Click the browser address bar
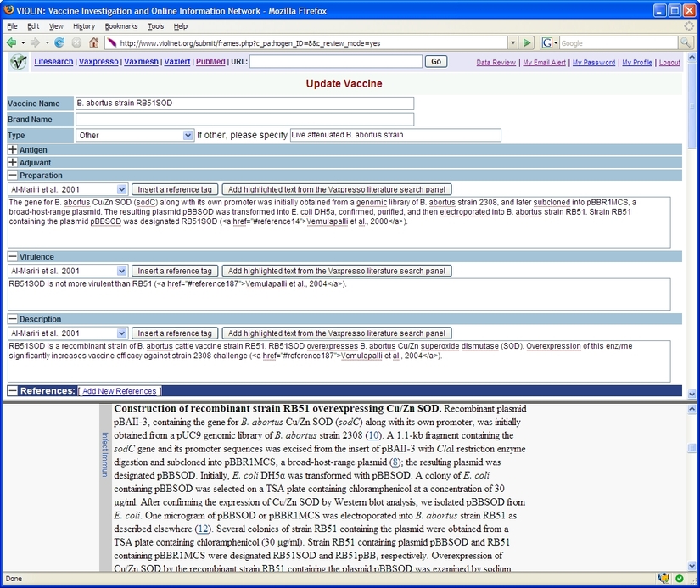 [x=312, y=43]
